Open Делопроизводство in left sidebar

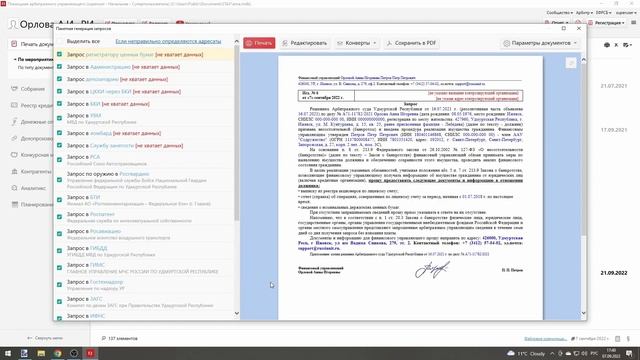(x=32, y=138)
